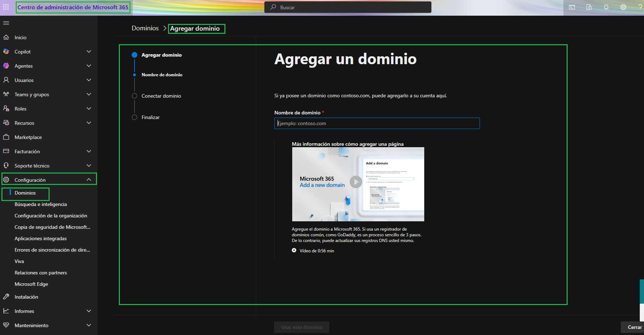This screenshot has height=335, width=644.
Task: Open settings gear in top header
Action: pos(623,7)
